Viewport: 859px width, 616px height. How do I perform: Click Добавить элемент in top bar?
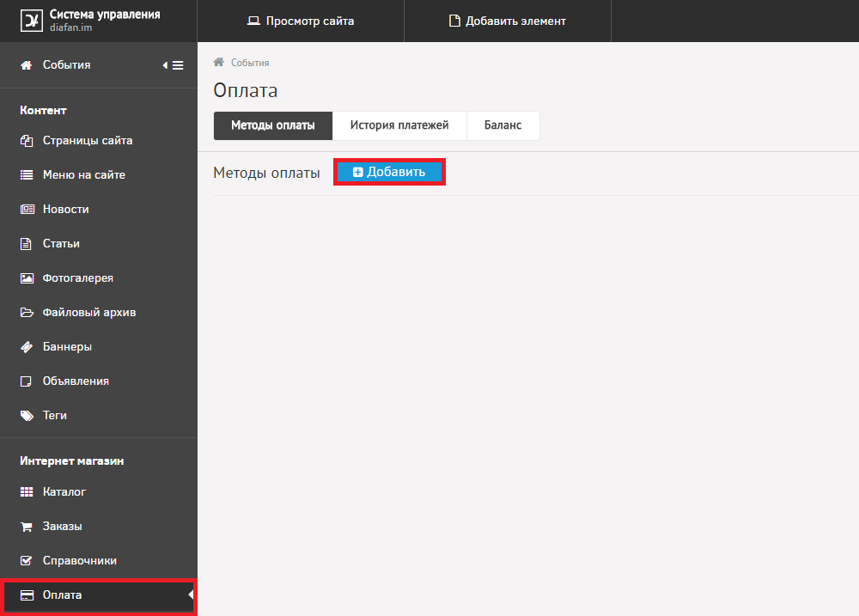[x=507, y=21]
